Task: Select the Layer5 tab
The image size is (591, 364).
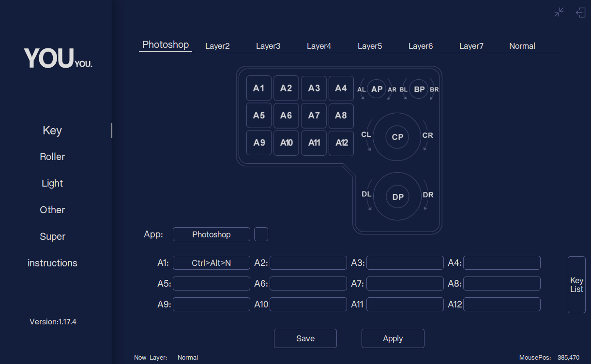Action: click(x=370, y=46)
